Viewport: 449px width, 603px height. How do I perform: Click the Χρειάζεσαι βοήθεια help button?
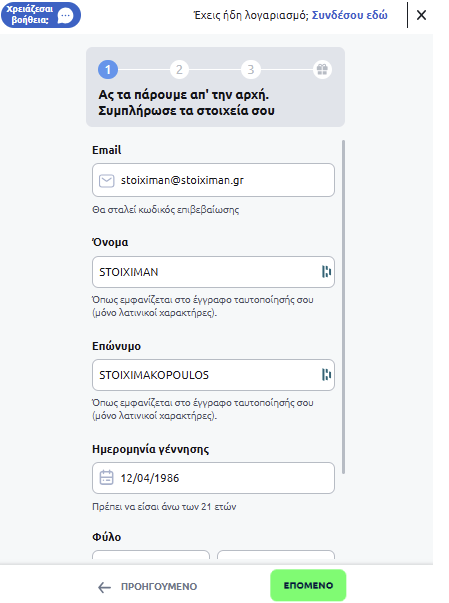41,15
